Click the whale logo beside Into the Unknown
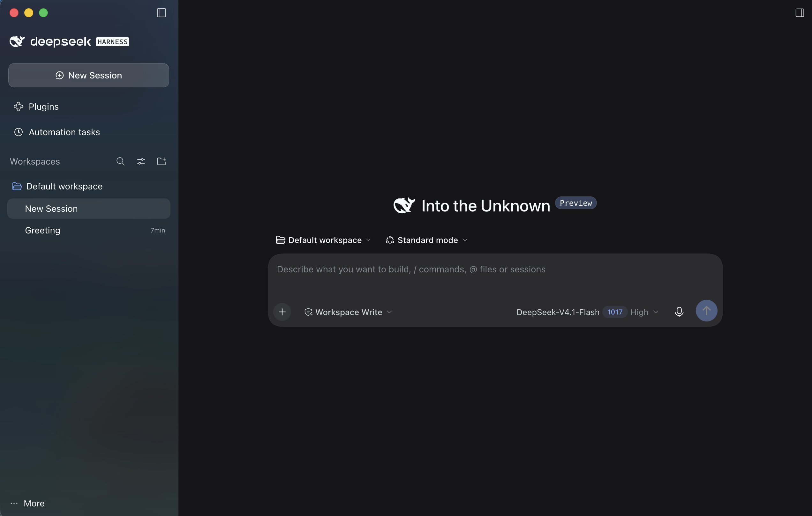 pos(404,205)
